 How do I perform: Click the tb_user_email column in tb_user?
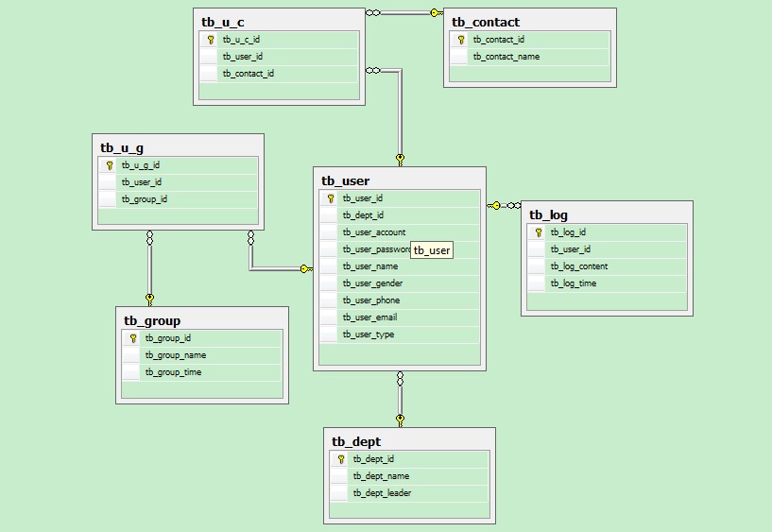(x=369, y=317)
